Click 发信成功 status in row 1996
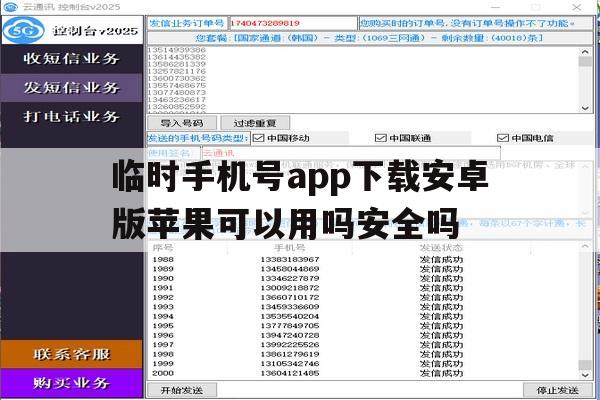This screenshot has height=400, width=600. (x=441, y=335)
